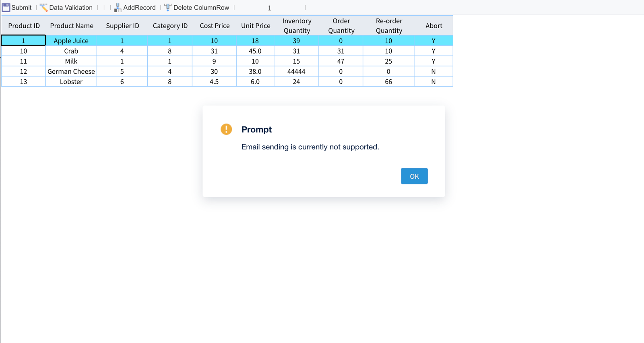644x343 pixels.
Task: Click the Cost Price column header
Action: [x=215, y=25]
